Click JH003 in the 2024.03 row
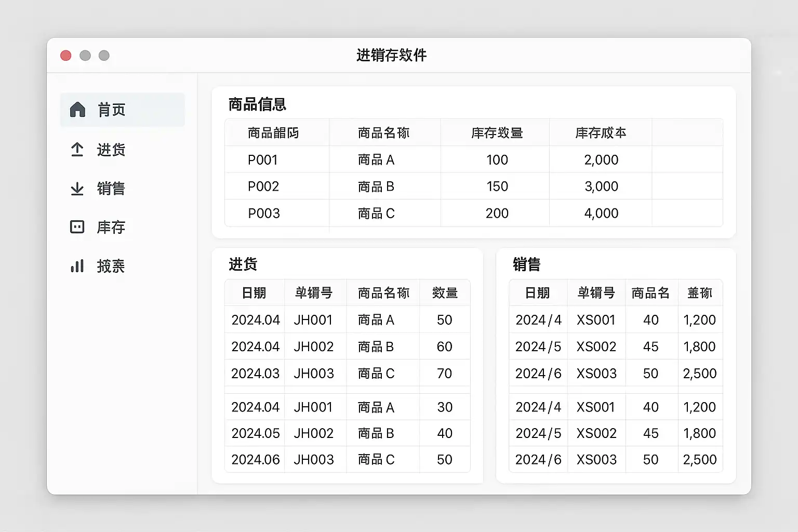 [314, 374]
